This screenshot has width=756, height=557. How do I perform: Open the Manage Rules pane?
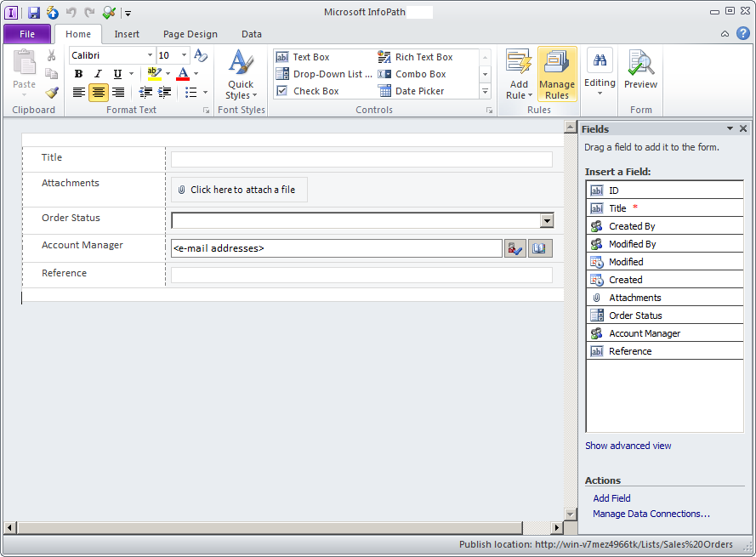click(x=557, y=74)
